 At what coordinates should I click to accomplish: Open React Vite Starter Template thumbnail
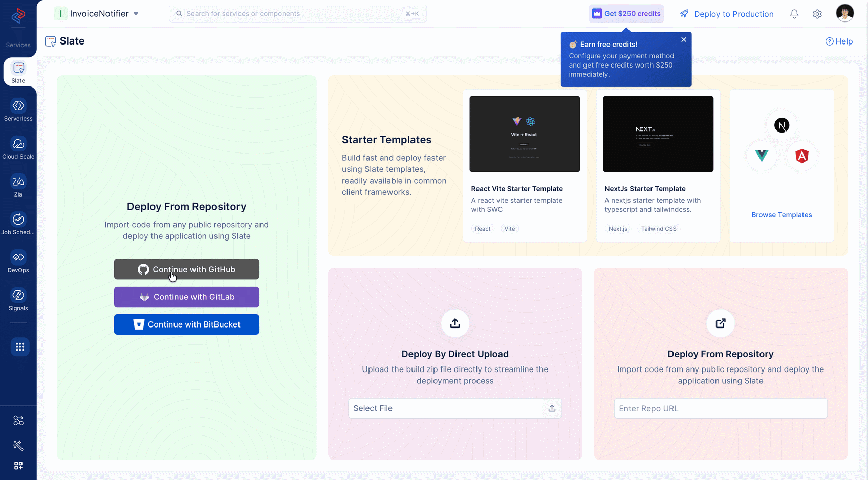[525, 134]
